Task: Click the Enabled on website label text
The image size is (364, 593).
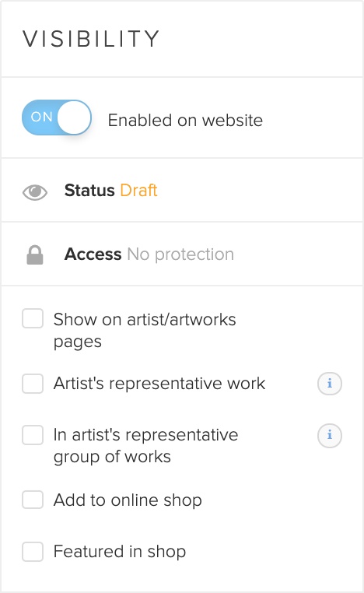Action: (x=185, y=121)
